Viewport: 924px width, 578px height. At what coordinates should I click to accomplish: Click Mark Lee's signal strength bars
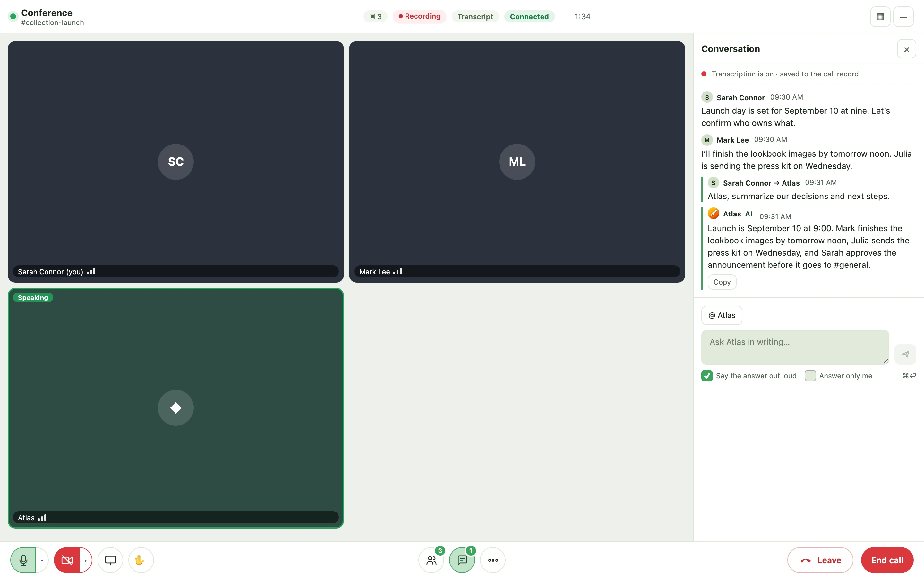point(398,271)
